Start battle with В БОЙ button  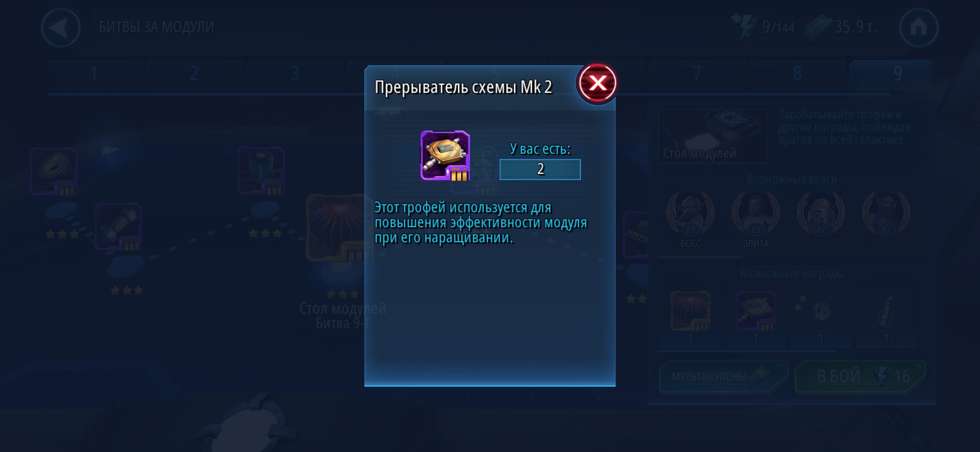pyautogui.click(x=860, y=377)
